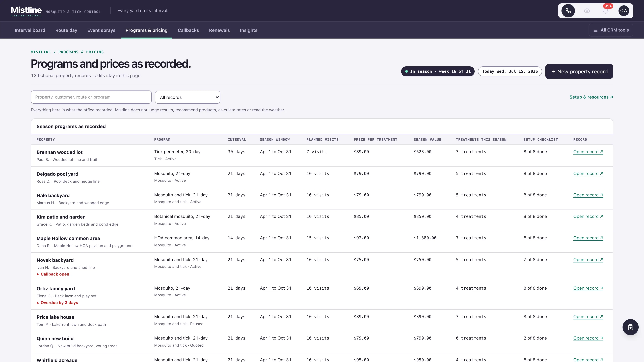
Task: Click the Setup checklist column header
Action: 541,140
